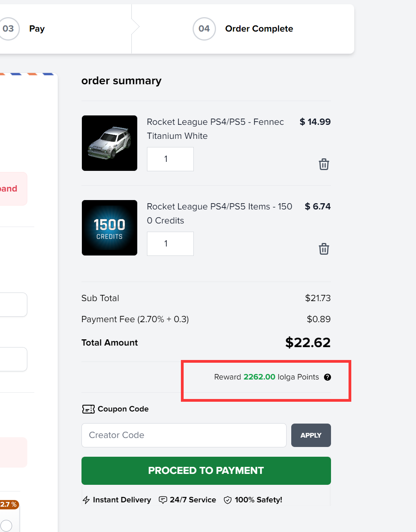Go to the Order Complete step
Viewport: 416px width, 532px height.
259,29
